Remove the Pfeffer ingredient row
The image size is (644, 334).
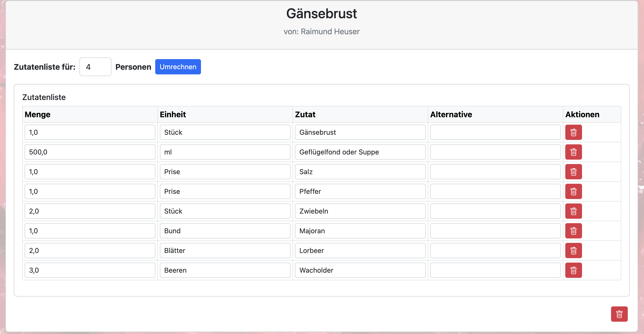coord(573,192)
